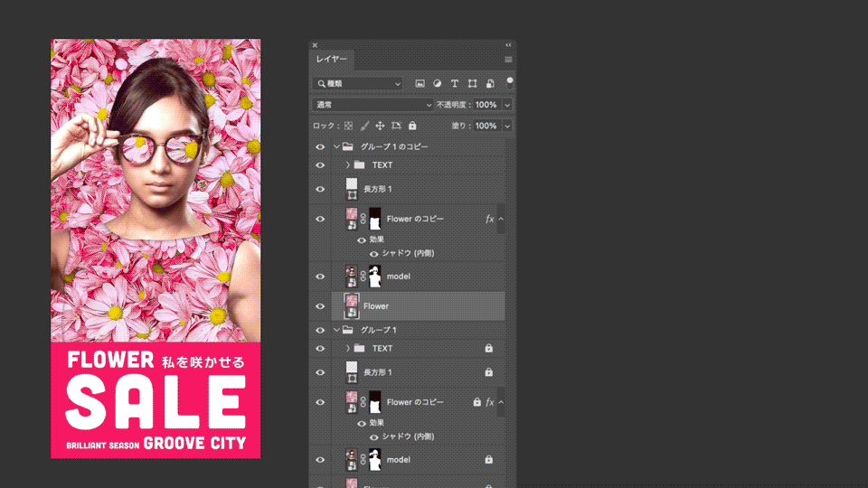Click mask link icon on upper model layer
Screen dimensions: 868x488
coord(363,277)
